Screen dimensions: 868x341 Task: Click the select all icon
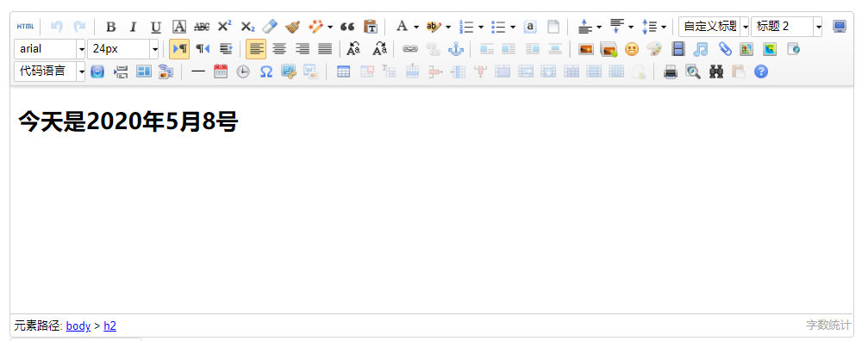[x=530, y=27]
